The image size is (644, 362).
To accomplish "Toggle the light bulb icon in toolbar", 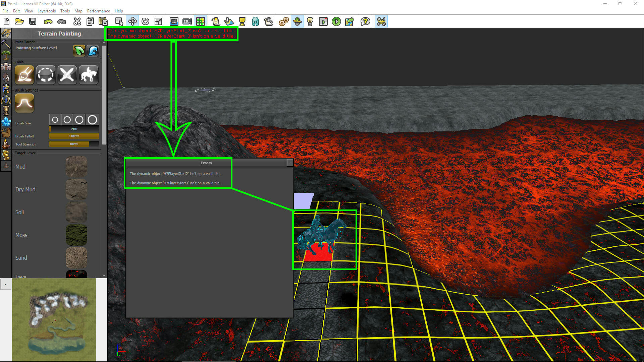I will pyautogui.click(x=310, y=22).
